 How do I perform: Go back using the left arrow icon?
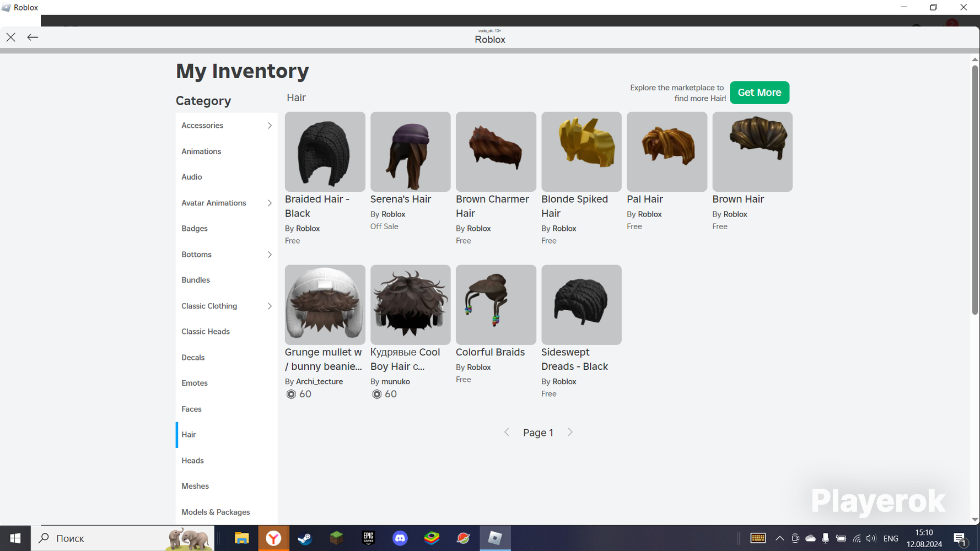[33, 37]
